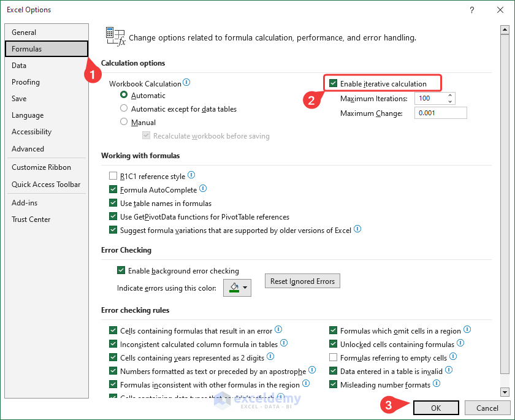
Task: Click Reset Ignored Errors button
Action: click(302, 281)
